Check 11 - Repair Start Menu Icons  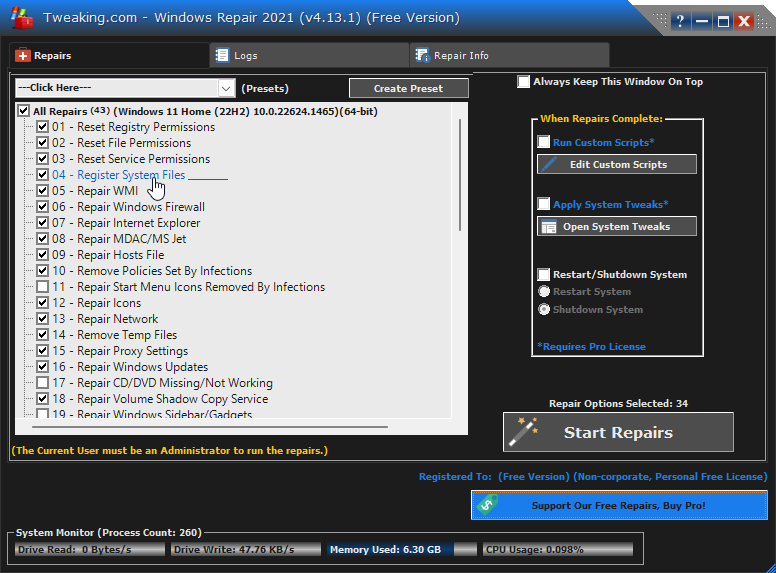click(43, 287)
